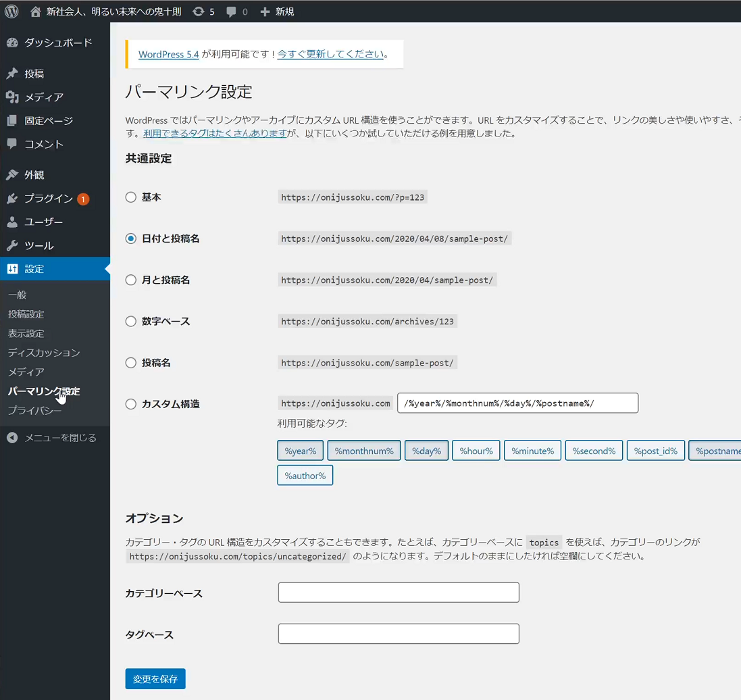
Task: Click the WordPress 5.4 link
Action: click(x=168, y=54)
